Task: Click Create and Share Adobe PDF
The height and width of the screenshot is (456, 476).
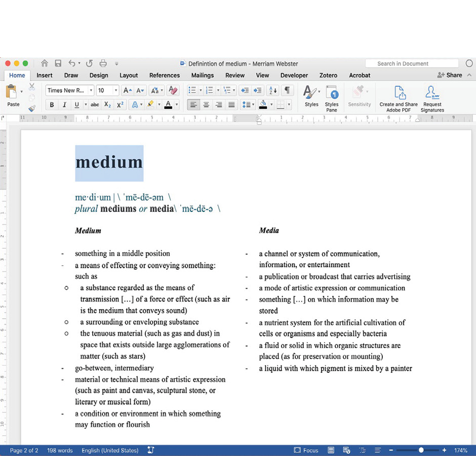Action: pos(399,98)
